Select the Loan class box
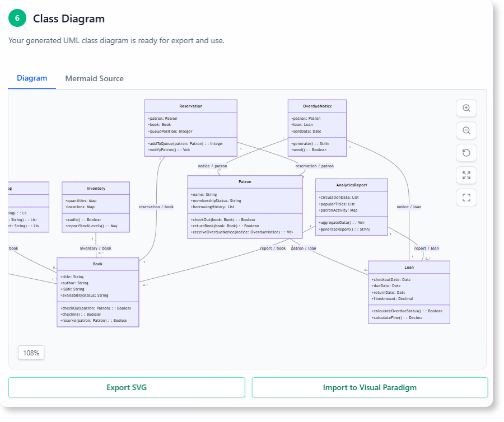The width and height of the screenshot is (504, 422). (409, 291)
